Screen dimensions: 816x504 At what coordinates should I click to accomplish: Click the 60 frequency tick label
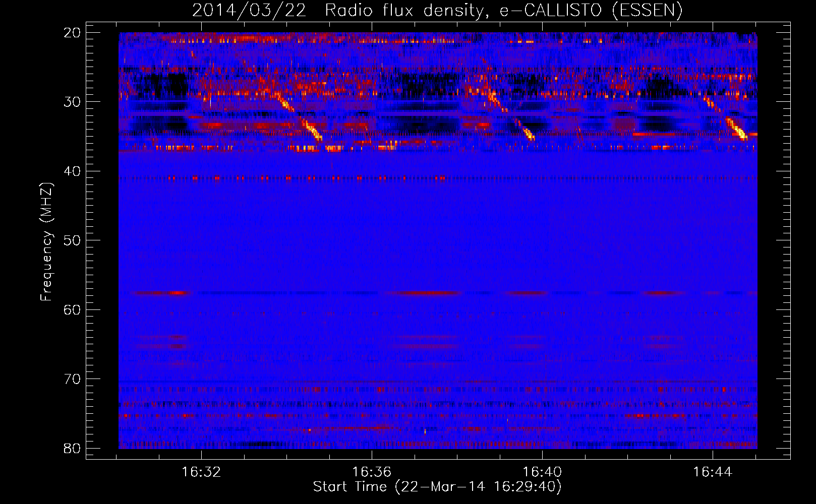click(72, 310)
